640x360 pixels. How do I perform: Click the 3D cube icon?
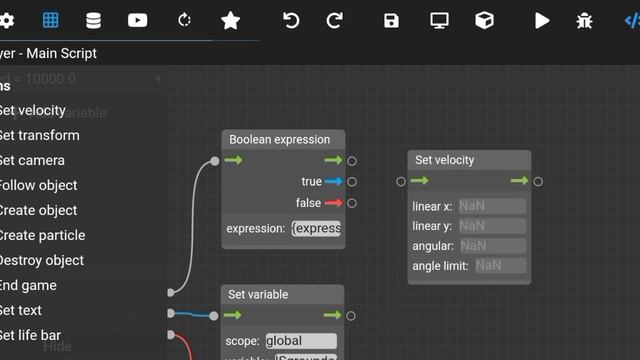tap(484, 20)
